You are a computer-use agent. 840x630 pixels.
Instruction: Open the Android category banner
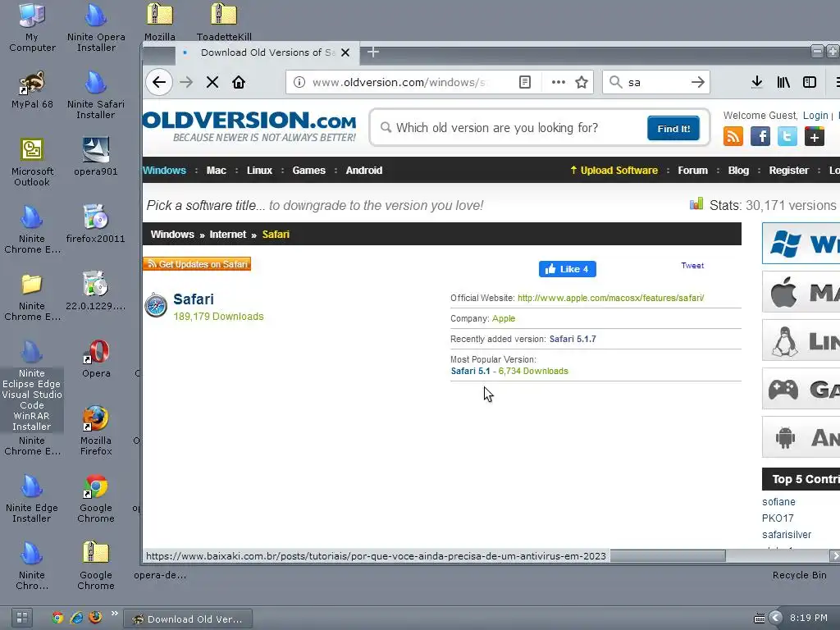coord(801,438)
